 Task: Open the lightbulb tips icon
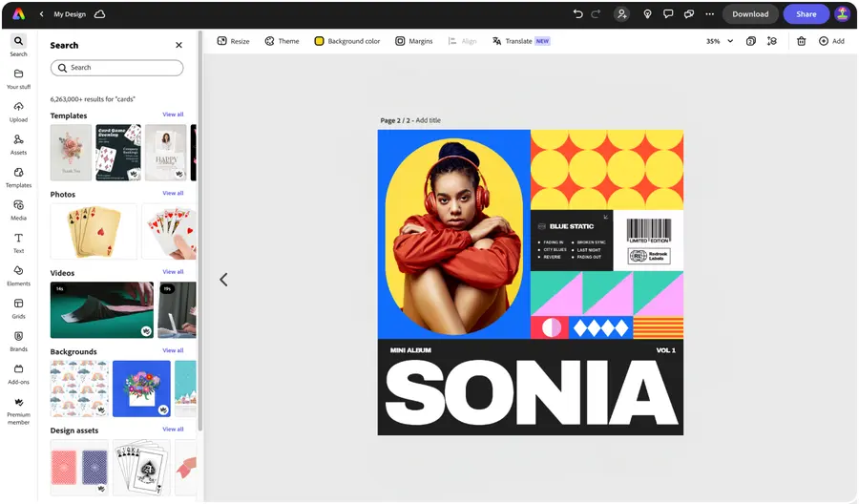(647, 14)
